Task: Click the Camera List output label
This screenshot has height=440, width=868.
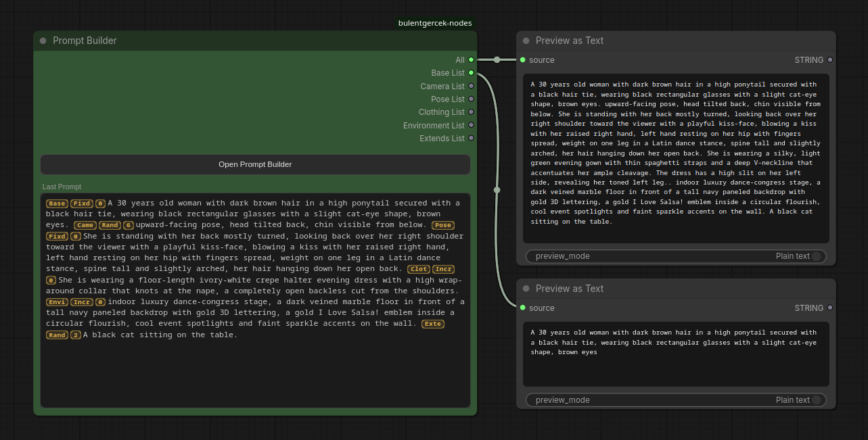Action: point(442,87)
